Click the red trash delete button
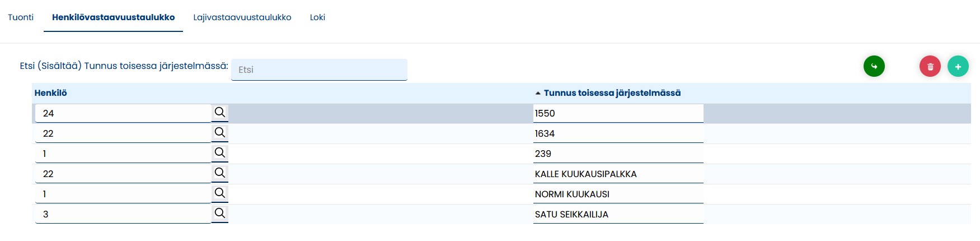Image resolution: width=980 pixels, height=241 pixels. pos(930,66)
